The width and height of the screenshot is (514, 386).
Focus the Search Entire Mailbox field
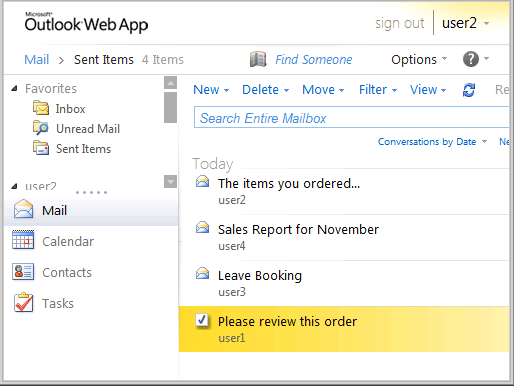351,117
